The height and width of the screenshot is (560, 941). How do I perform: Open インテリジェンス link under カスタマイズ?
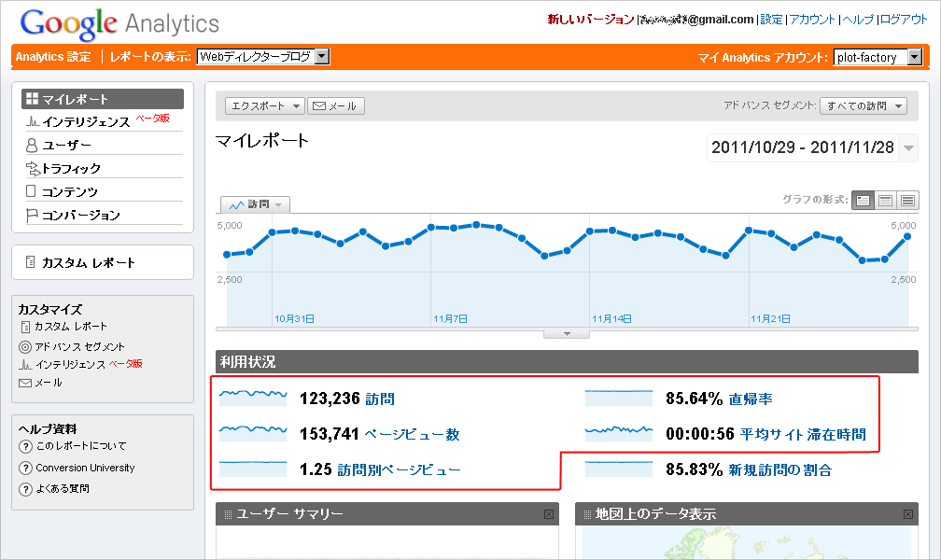click(x=70, y=364)
